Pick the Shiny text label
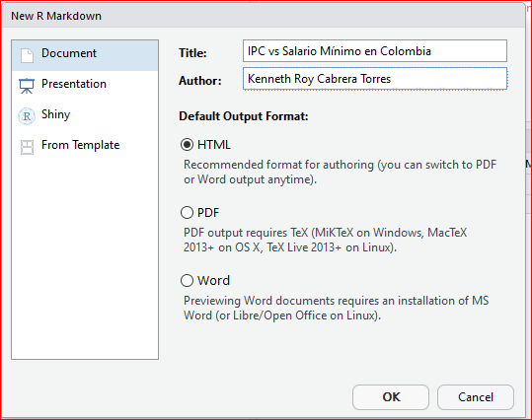 (x=55, y=114)
